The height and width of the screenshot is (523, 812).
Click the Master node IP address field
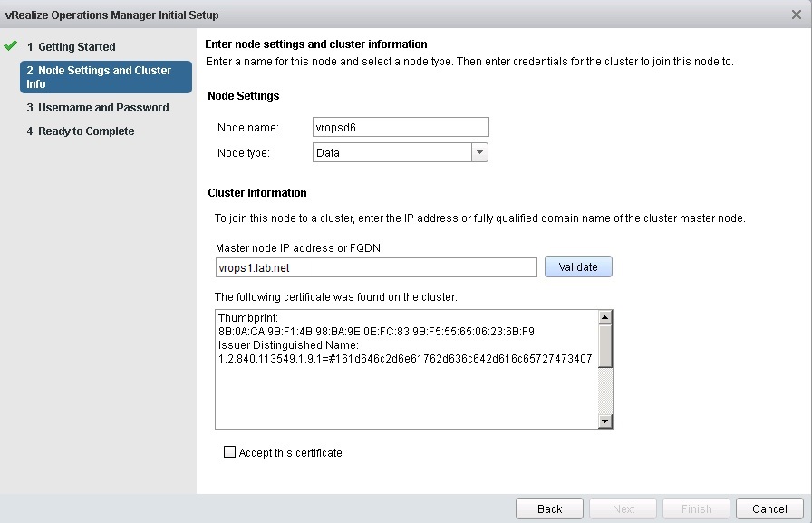376,266
